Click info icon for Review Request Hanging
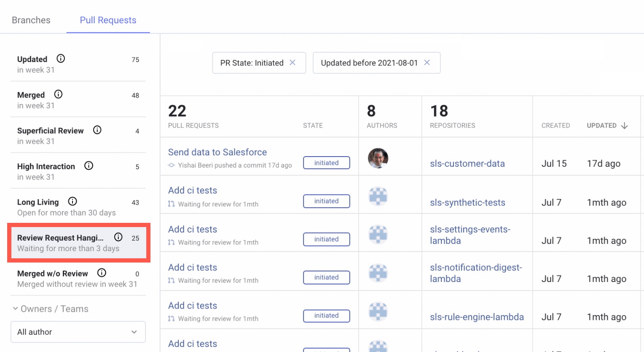 [x=118, y=237]
